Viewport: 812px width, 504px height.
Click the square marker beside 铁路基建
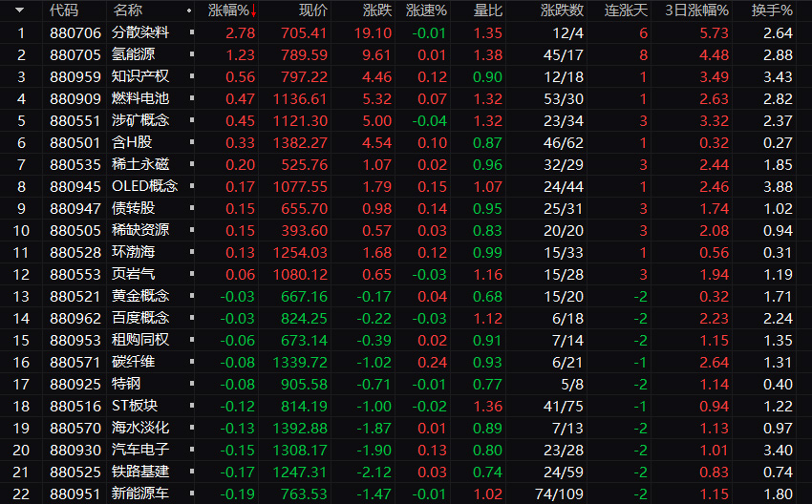point(192,472)
